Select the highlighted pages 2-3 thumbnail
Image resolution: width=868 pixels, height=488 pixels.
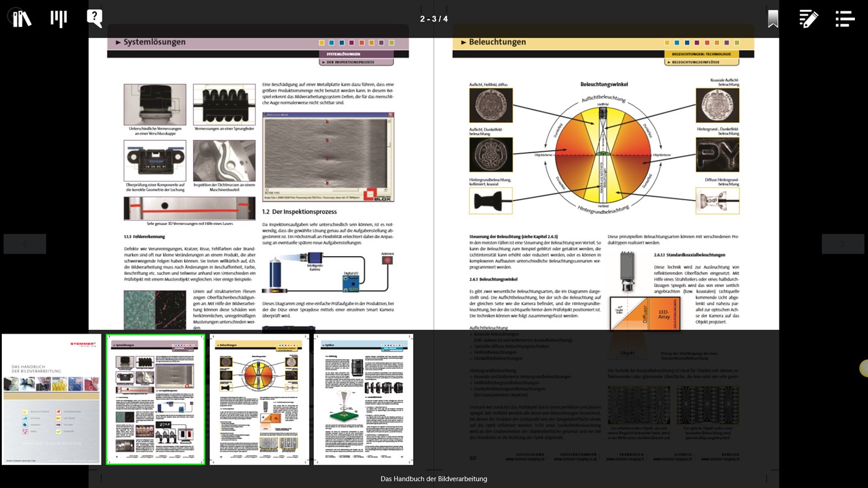pos(155,399)
